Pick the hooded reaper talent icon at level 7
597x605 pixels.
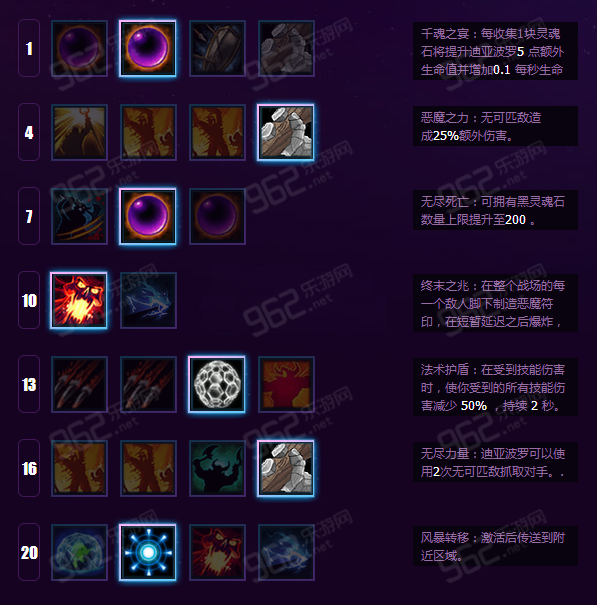(79, 216)
